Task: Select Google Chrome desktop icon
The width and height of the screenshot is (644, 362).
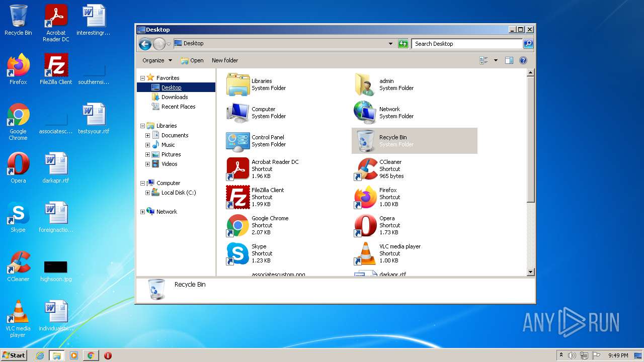Action: click(x=18, y=115)
